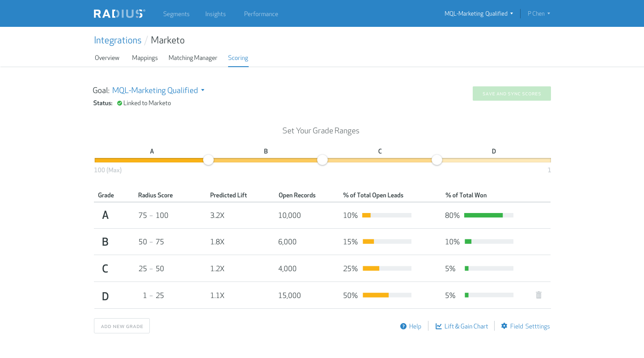Click grade C score range 25 – 50
Viewport: 644px width, 358px height.
151,268
